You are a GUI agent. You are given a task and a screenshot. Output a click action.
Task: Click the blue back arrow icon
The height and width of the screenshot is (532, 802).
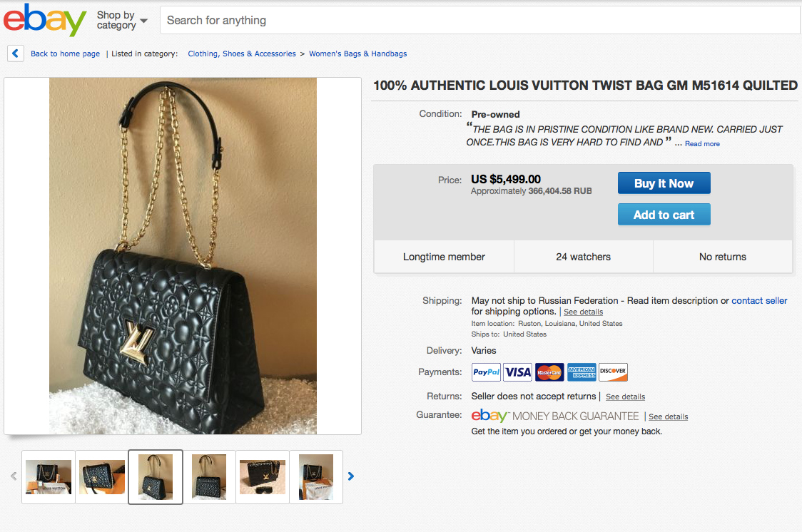tap(16, 53)
